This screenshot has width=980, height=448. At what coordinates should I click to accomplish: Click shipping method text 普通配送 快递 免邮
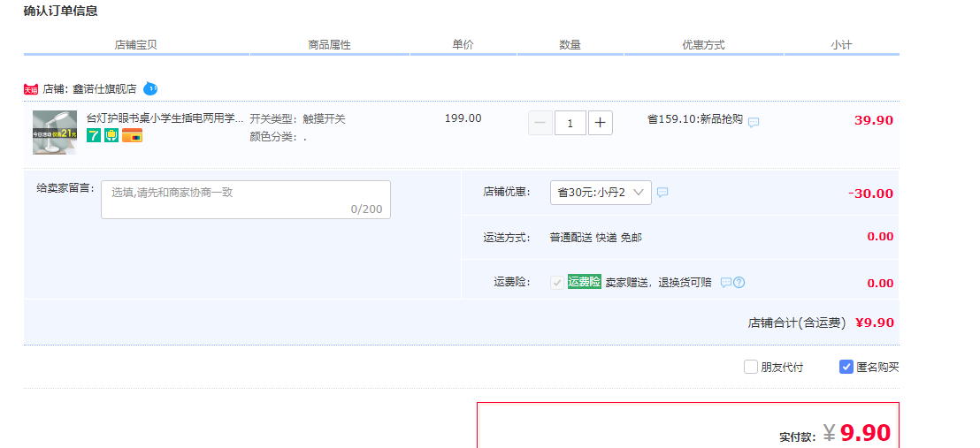click(595, 238)
